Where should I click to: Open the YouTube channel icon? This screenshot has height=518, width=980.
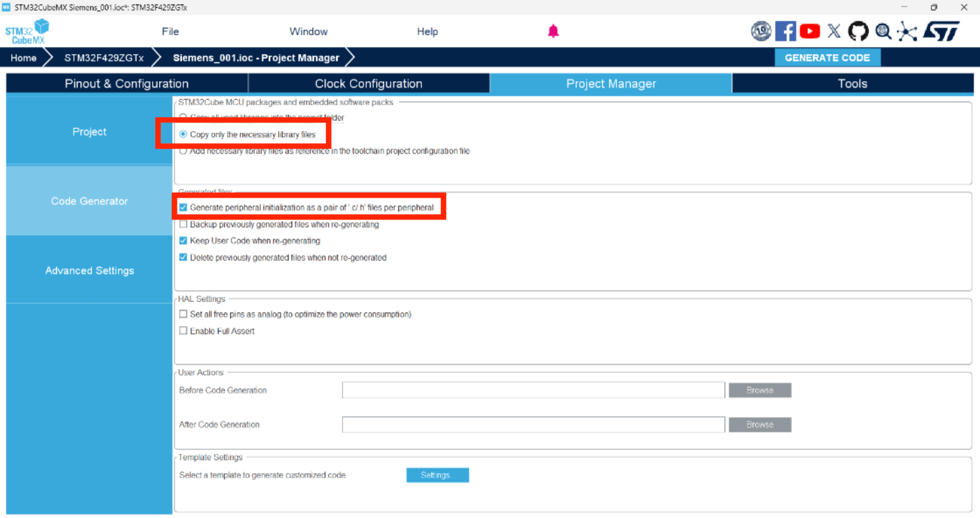pos(809,32)
